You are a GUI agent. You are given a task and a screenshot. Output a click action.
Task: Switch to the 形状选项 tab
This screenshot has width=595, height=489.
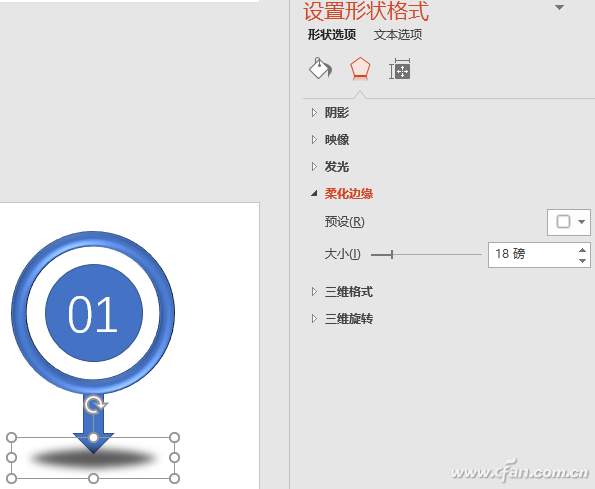(x=332, y=35)
